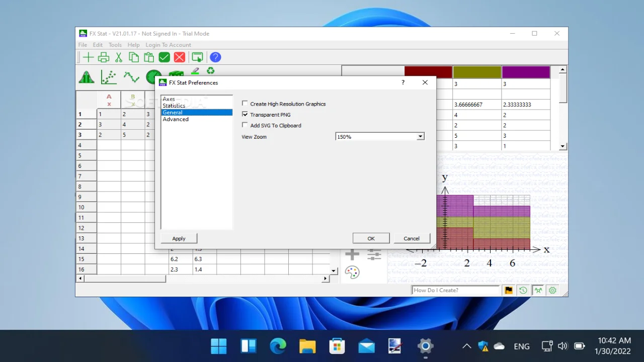Open File Explorer from the taskbar

click(307, 346)
